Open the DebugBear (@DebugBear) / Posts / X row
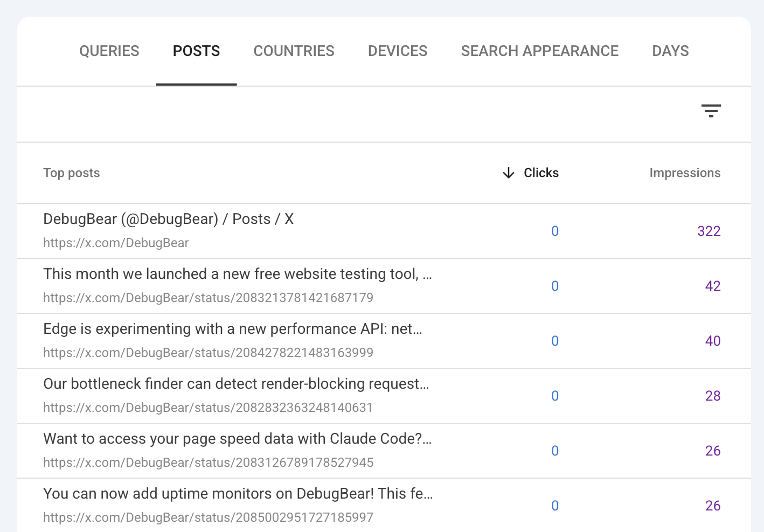This screenshot has width=764, height=532. pyautogui.click(x=384, y=231)
